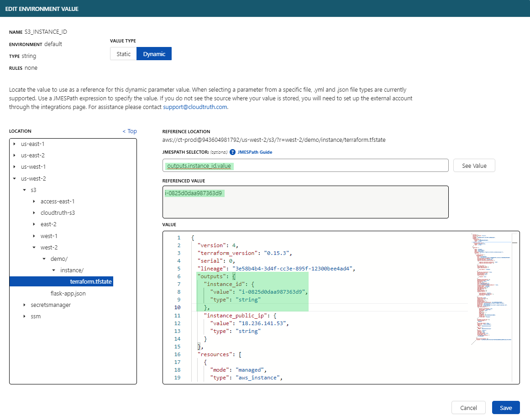Collapse the demo/ folder arrow
Image resolution: width=530 pixels, height=420 pixels.
[x=44, y=259]
